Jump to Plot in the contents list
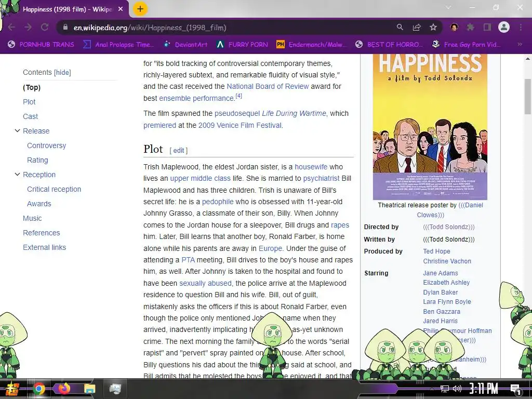 click(x=29, y=102)
